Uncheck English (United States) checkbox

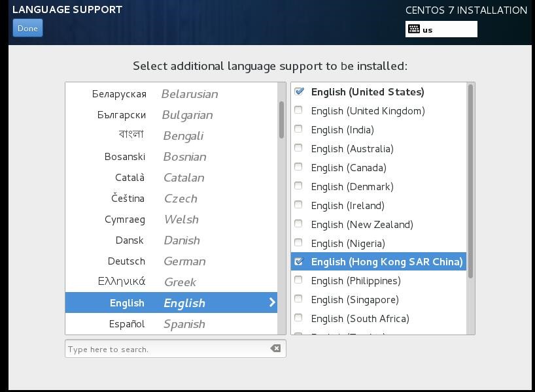click(x=299, y=92)
